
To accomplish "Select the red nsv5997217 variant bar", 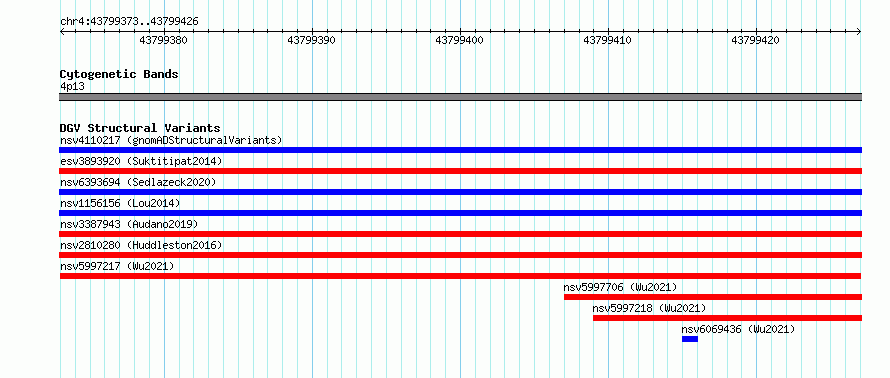I will tap(460, 276).
